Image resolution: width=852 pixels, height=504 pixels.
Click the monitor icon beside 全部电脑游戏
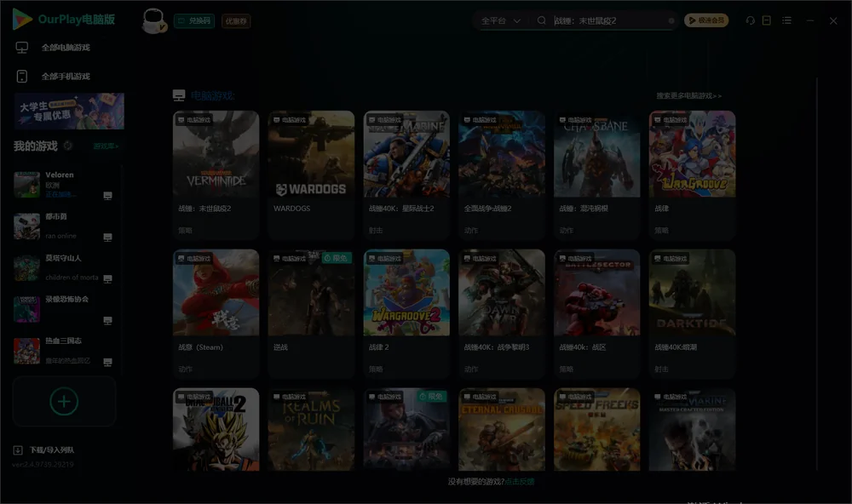click(x=22, y=48)
